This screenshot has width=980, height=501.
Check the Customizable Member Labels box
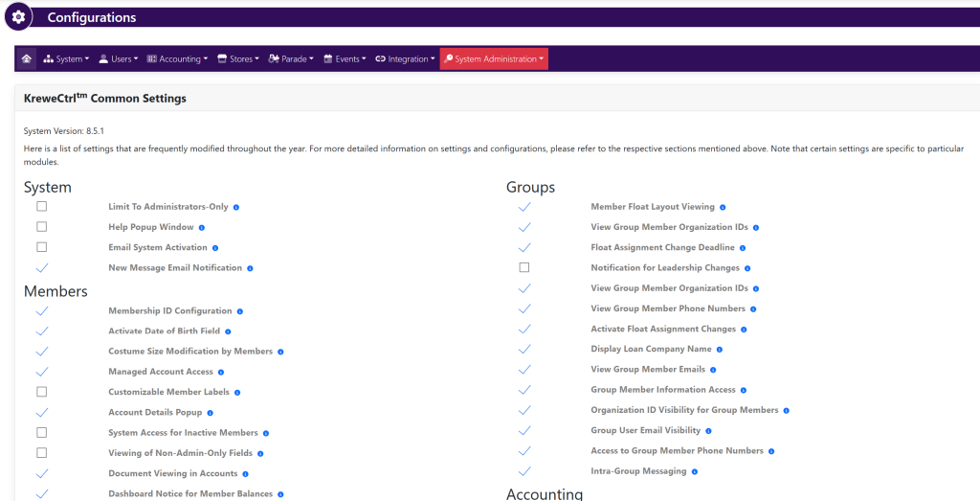coord(42,392)
